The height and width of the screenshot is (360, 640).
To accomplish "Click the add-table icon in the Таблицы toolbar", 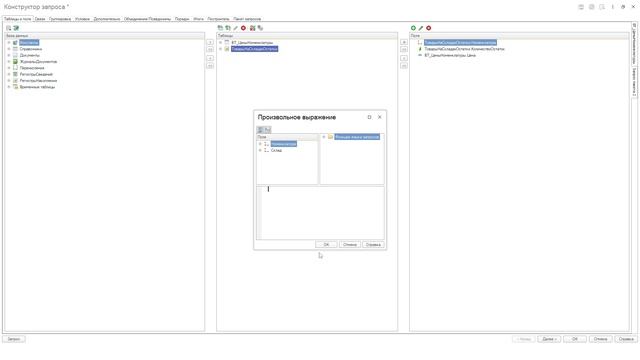I will point(220,28).
